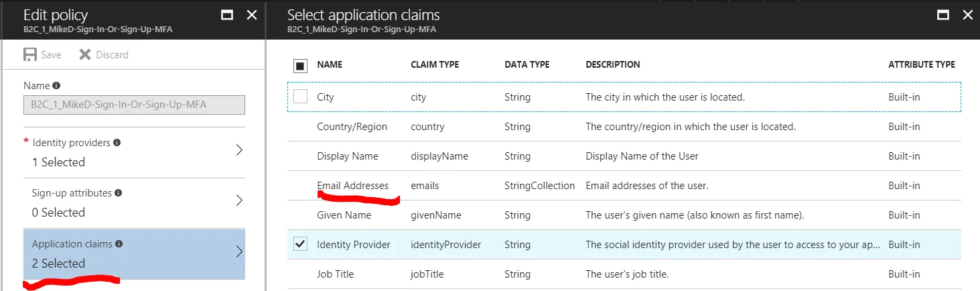Click the 'identityProvider' claim type cell
980x291 pixels.
point(446,245)
